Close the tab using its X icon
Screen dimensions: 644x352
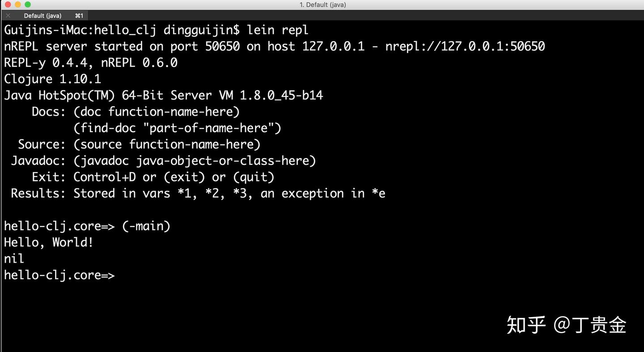coord(7,15)
